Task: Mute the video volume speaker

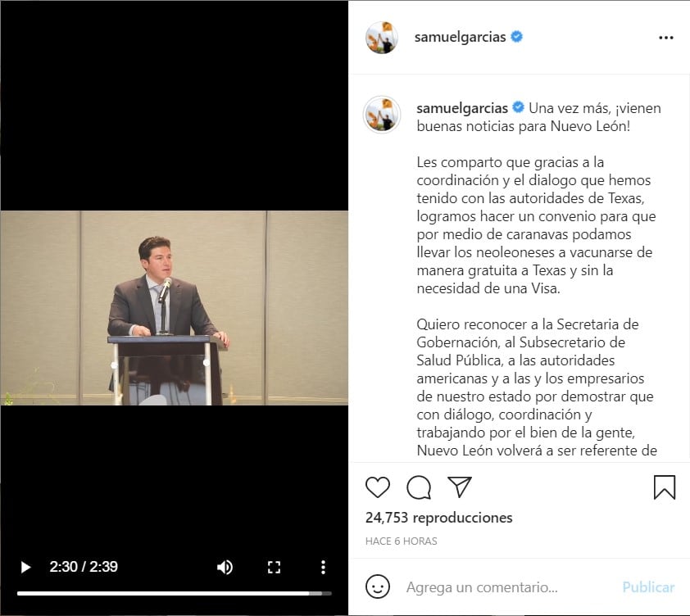Action: (x=225, y=567)
